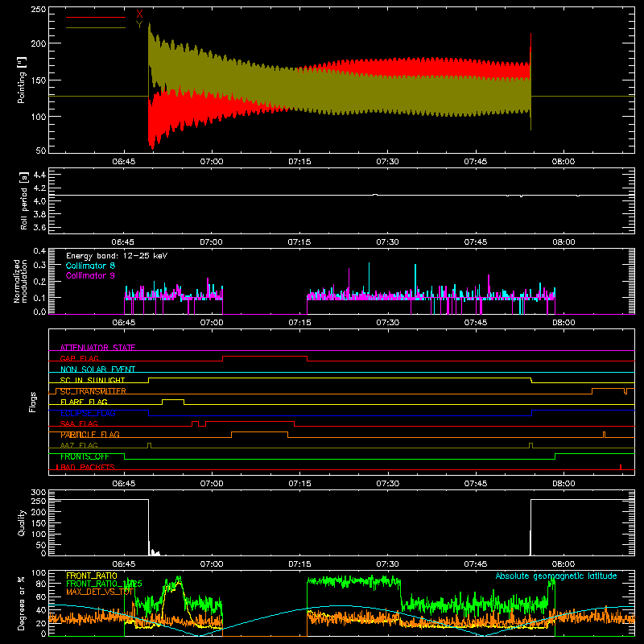Click the magenta Collimator 9 legend label

click(x=90, y=275)
